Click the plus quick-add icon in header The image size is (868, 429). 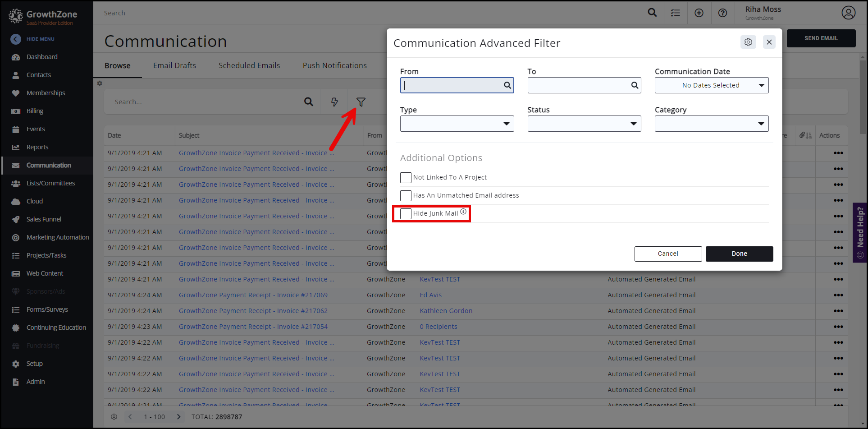(699, 13)
